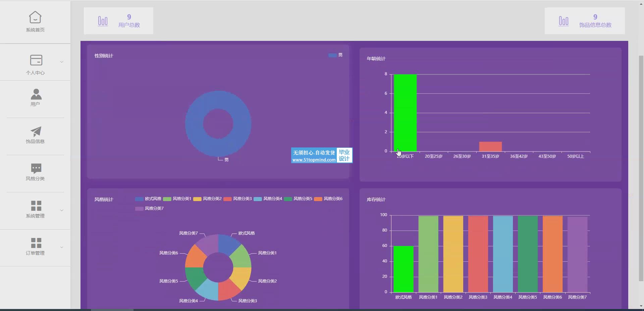Toggle 风格分类3 legend item
This screenshot has height=311, width=644.
(x=237, y=199)
